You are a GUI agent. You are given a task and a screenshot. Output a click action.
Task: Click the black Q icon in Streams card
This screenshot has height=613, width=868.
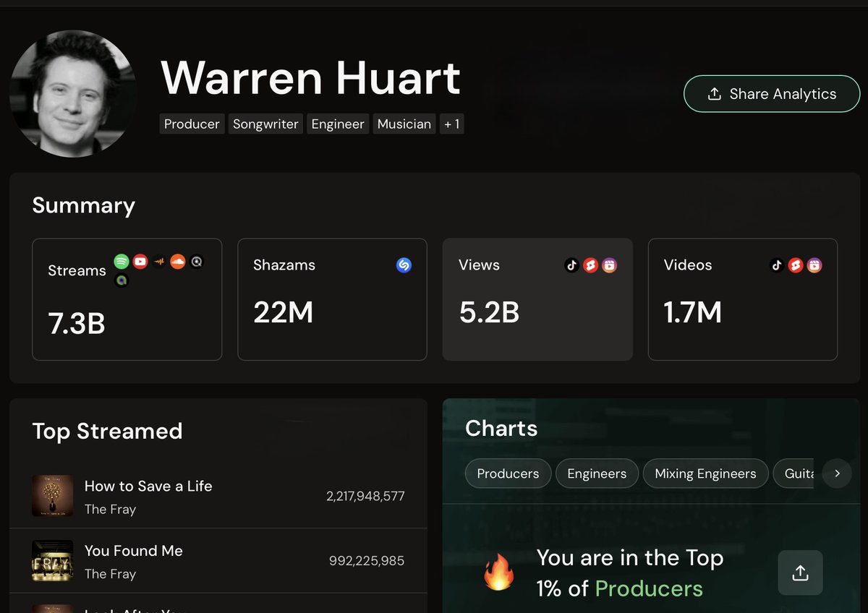[197, 262]
